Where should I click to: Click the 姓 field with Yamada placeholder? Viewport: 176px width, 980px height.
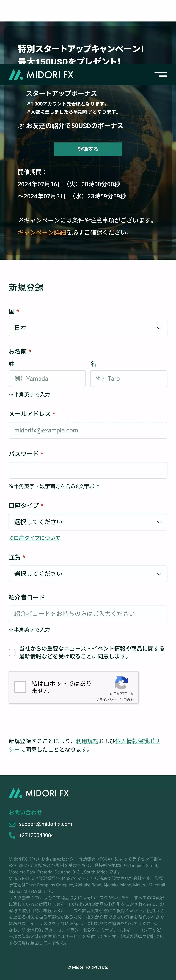pos(47,378)
